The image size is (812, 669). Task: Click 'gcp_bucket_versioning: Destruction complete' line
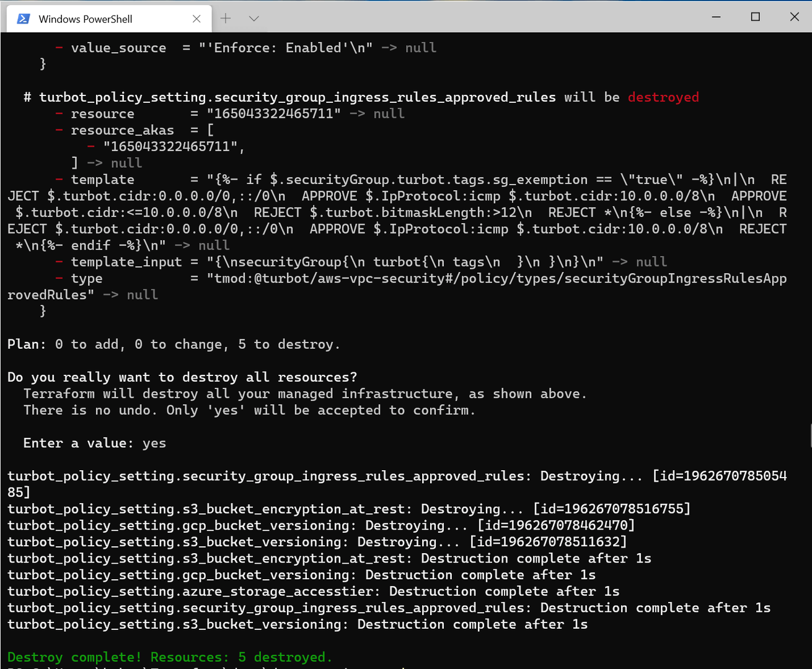click(x=301, y=575)
